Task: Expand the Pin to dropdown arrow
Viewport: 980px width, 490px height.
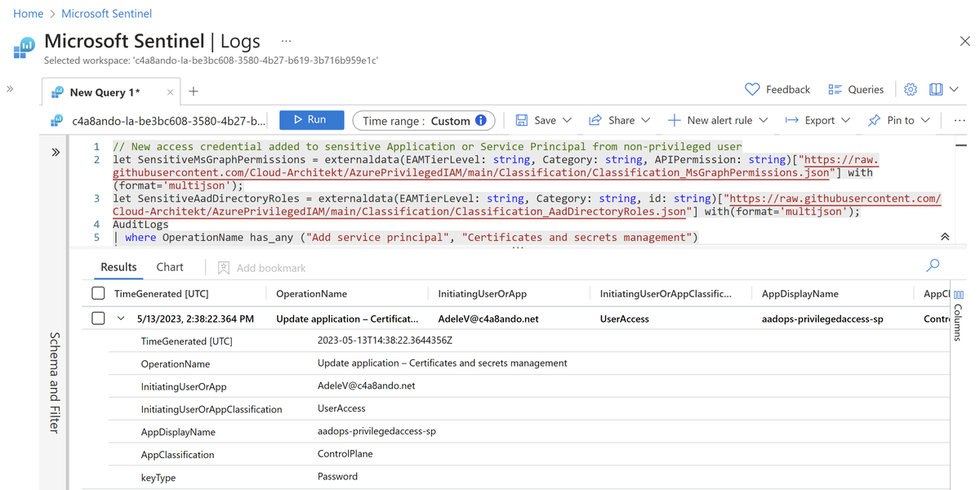Action: click(925, 121)
